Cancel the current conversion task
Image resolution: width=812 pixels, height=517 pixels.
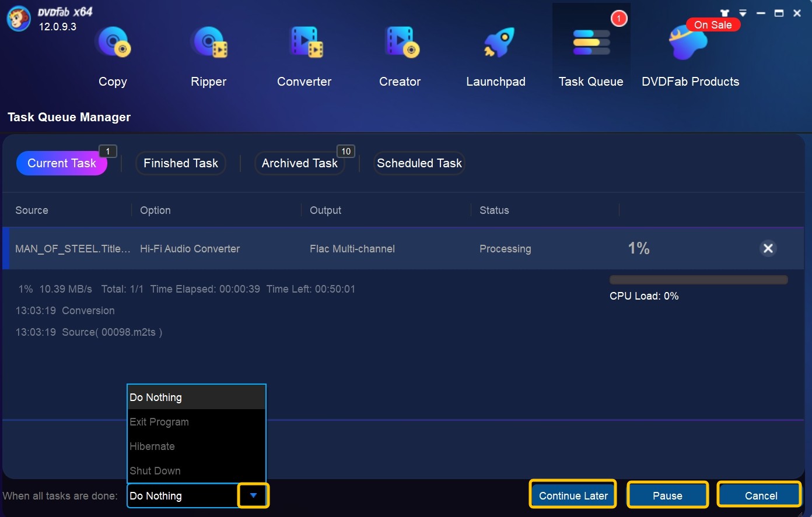(x=760, y=495)
